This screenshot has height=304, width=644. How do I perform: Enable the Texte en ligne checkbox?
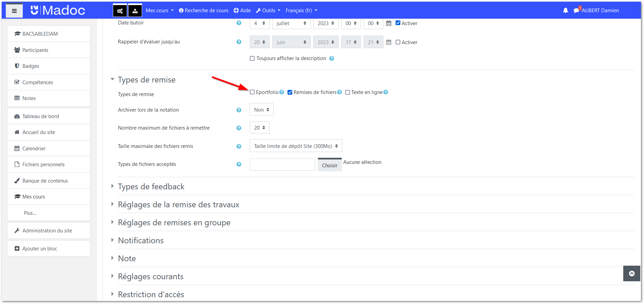[348, 92]
